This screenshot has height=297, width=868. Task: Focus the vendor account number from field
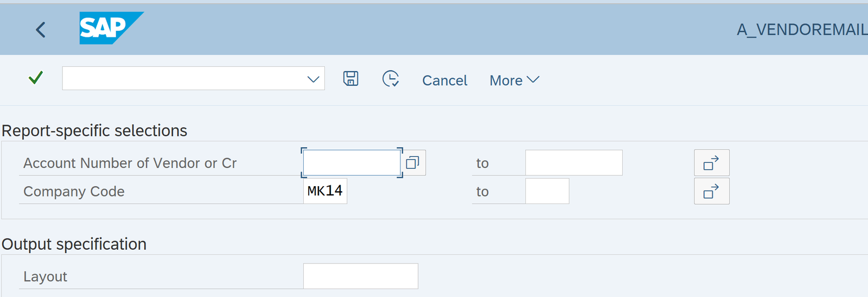pyautogui.click(x=352, y=163)
